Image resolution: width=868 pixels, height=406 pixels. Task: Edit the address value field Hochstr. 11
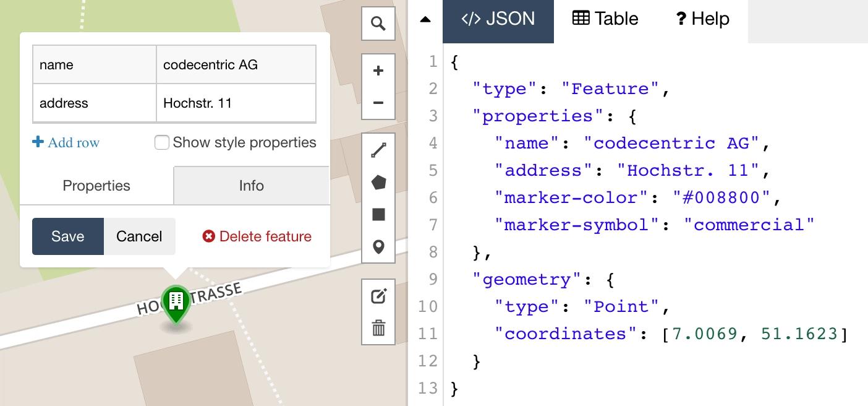pos(236,103)
